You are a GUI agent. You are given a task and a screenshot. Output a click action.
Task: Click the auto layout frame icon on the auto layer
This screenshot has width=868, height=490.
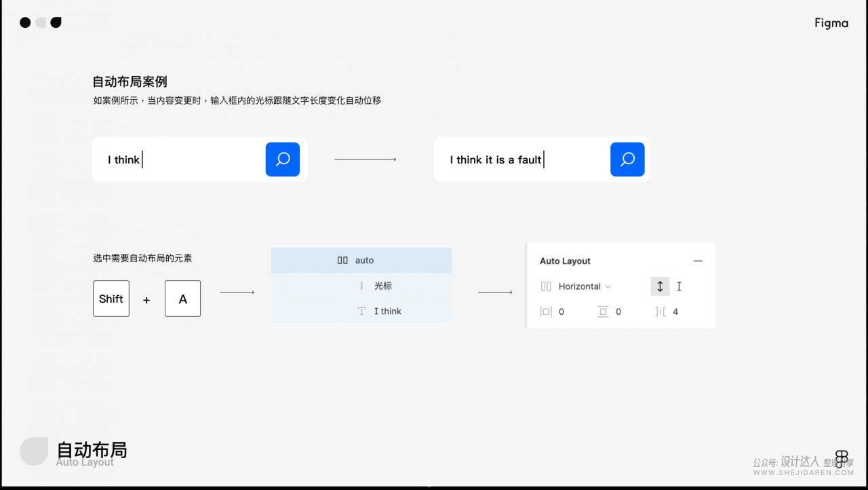tap(342, 260)
